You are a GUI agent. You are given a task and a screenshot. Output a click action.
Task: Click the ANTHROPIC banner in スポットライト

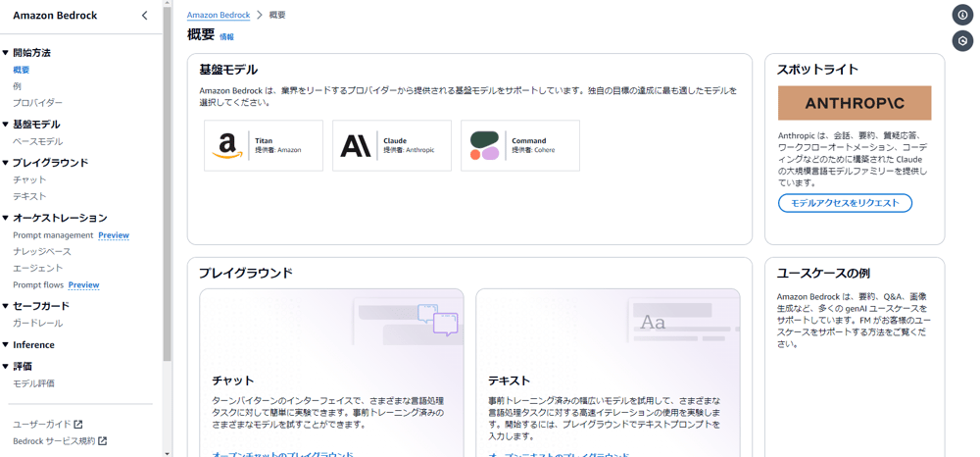click(855, 103)
